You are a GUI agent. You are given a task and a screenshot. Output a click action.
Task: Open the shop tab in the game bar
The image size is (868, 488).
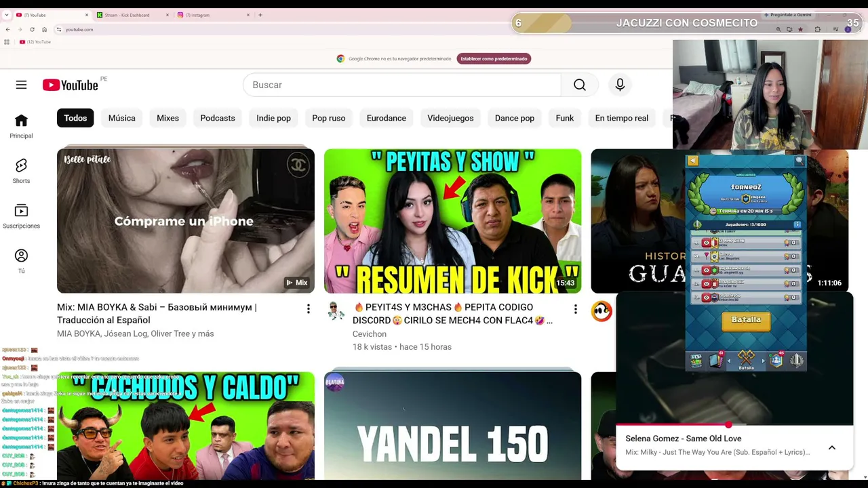pyautogui.click(x=696, y=360)
